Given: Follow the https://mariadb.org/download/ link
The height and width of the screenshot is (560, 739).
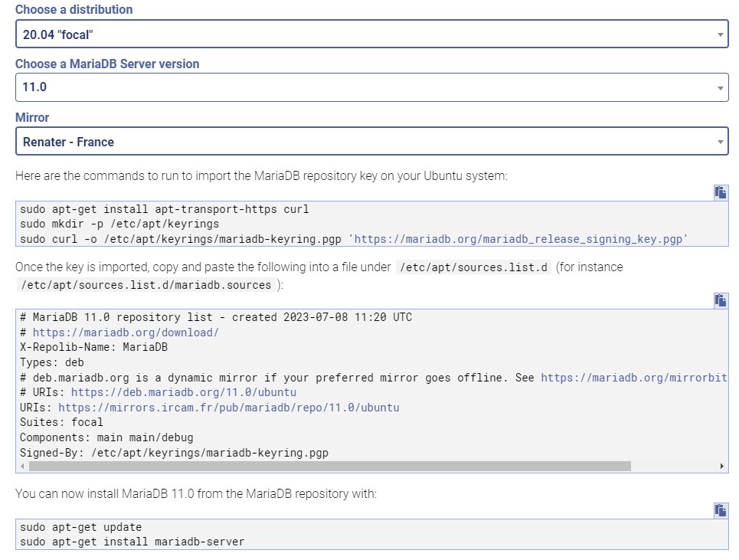Looking at the screenshot, I should pos(126,332).
